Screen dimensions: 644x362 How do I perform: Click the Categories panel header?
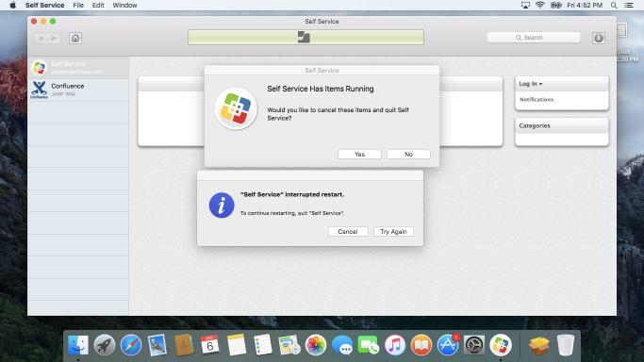pyautogui.click(x=561, y=125)
